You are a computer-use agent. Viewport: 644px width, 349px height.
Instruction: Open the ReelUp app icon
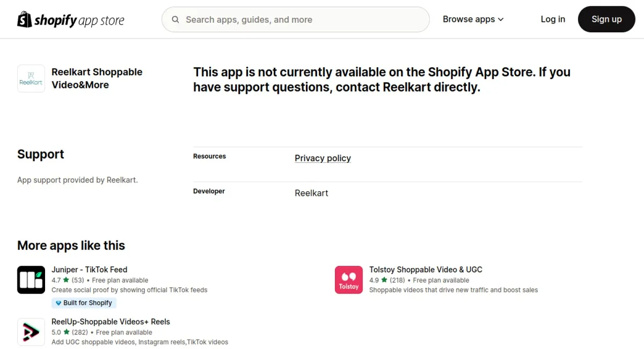31,332
